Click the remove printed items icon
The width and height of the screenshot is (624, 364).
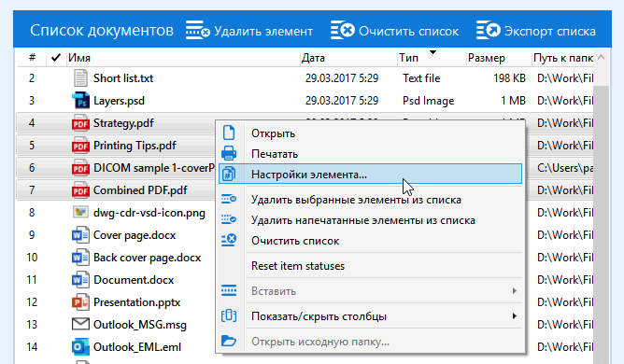pos(229,218)
